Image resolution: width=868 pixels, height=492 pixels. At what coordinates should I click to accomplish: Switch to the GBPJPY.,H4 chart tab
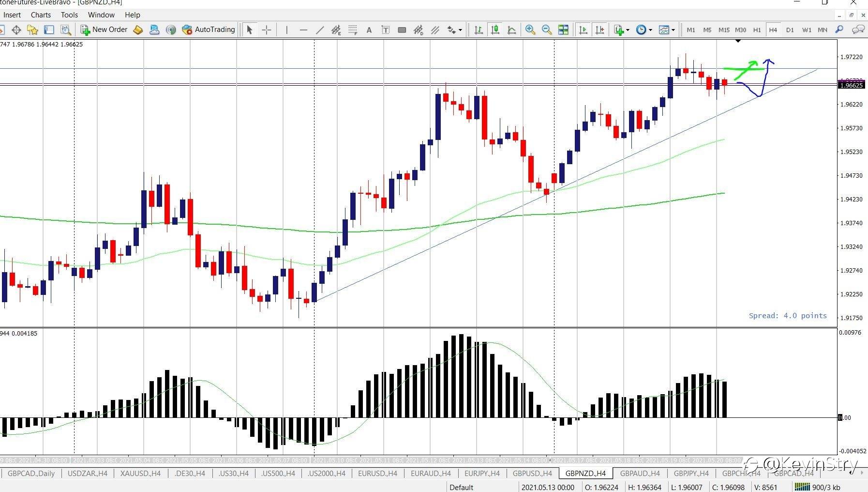(691, 473)
